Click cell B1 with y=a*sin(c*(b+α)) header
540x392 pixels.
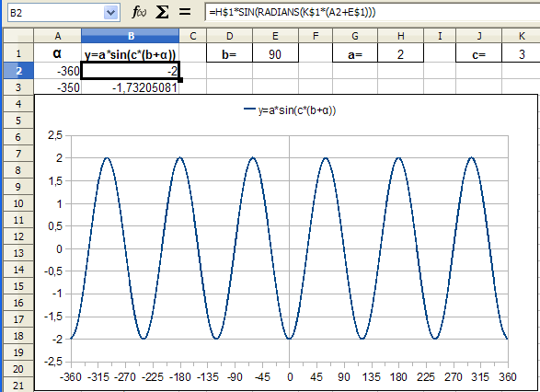point(131,53)
